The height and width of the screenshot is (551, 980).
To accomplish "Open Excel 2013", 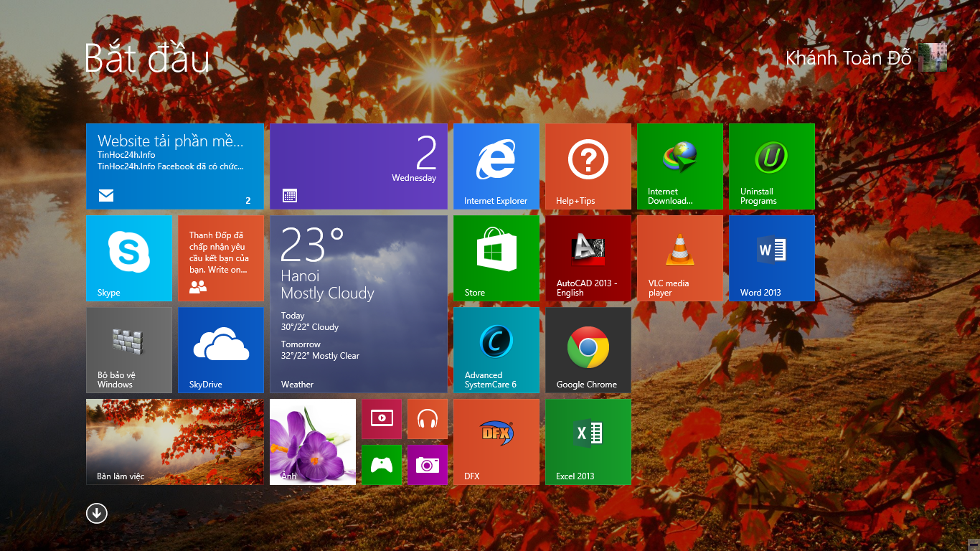I will coord(588,441).
